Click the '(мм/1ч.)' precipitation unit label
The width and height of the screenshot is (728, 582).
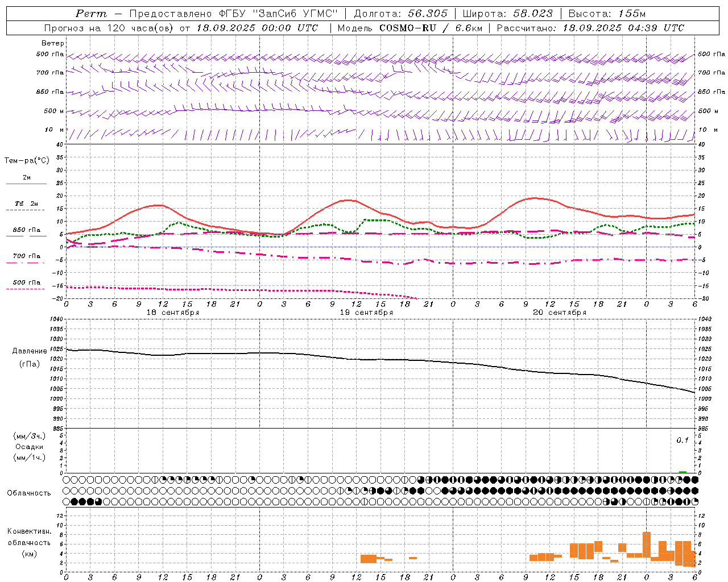click(29, 458)
